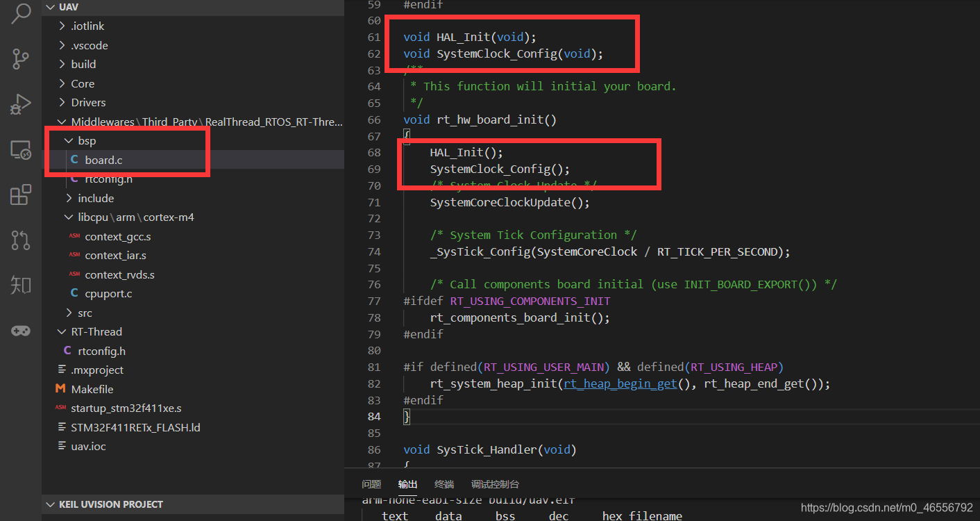This screenshot has width=980, height=521.
Task: Click rt_hw_board_init function name on line 66
Action: (x=490, y=119)
